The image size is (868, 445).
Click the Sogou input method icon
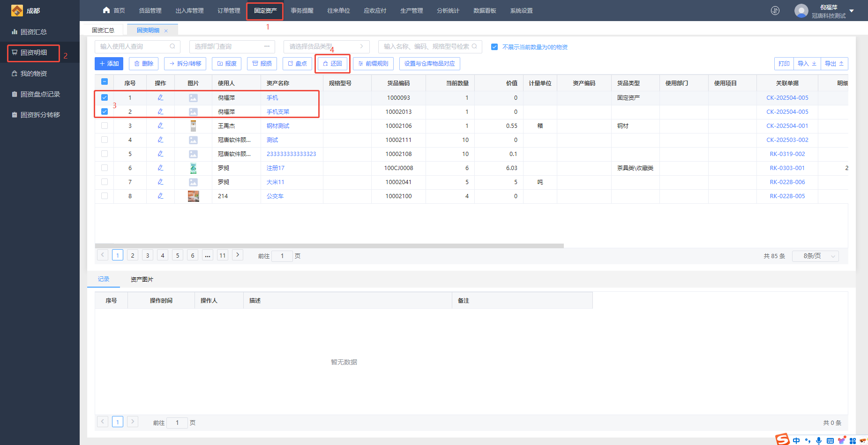pos(782,439)
